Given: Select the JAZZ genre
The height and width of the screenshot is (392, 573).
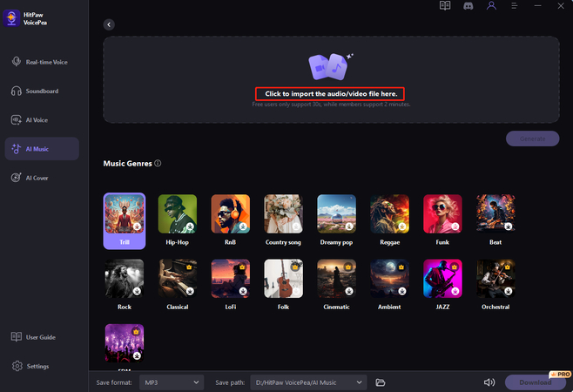Looking at the screenshot, I should 442,285.
